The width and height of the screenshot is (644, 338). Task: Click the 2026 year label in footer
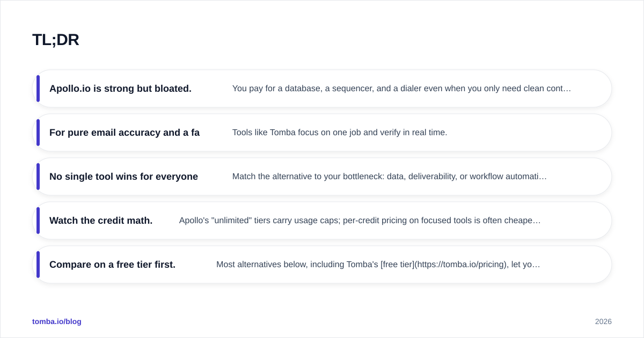pos(603,321)
